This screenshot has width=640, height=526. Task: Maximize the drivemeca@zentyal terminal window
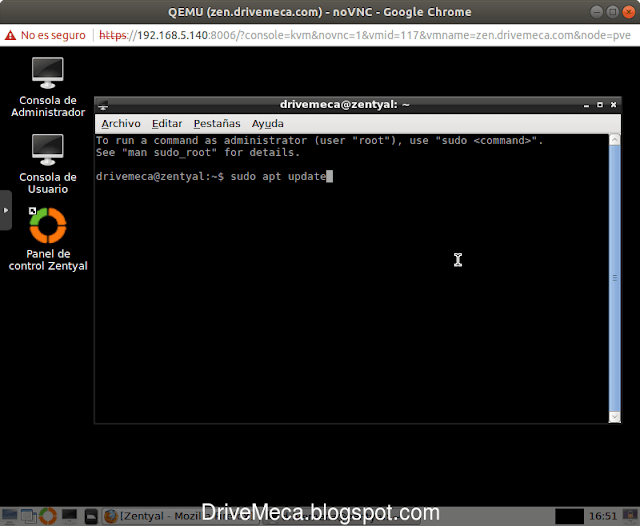(600, 105)
